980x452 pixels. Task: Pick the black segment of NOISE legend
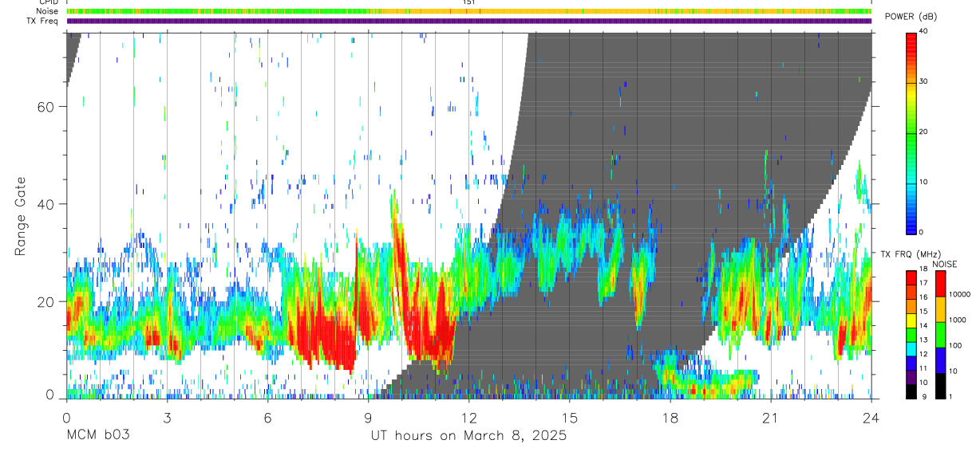click(x=942, y=386)
